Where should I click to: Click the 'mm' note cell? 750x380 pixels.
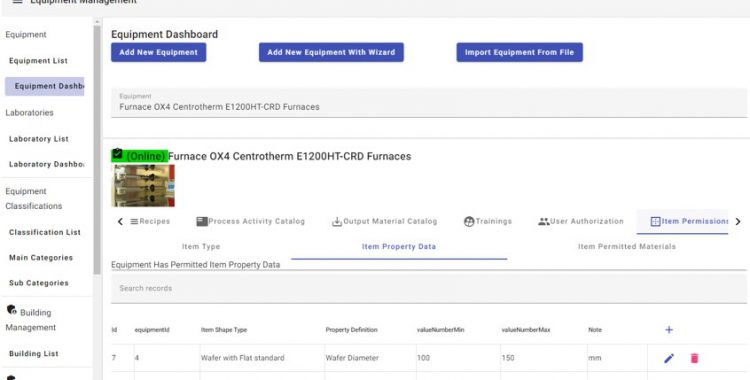click(595, 358)
